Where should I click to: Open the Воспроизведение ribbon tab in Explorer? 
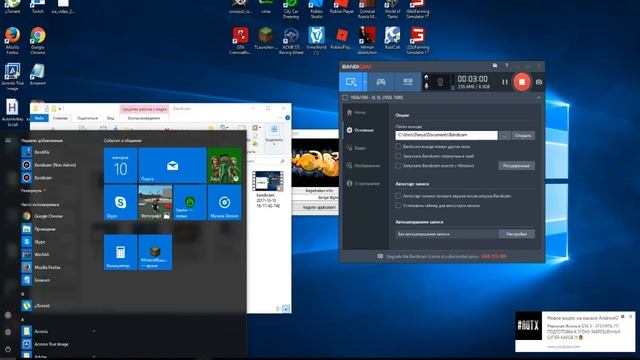(x=144, y=118)
